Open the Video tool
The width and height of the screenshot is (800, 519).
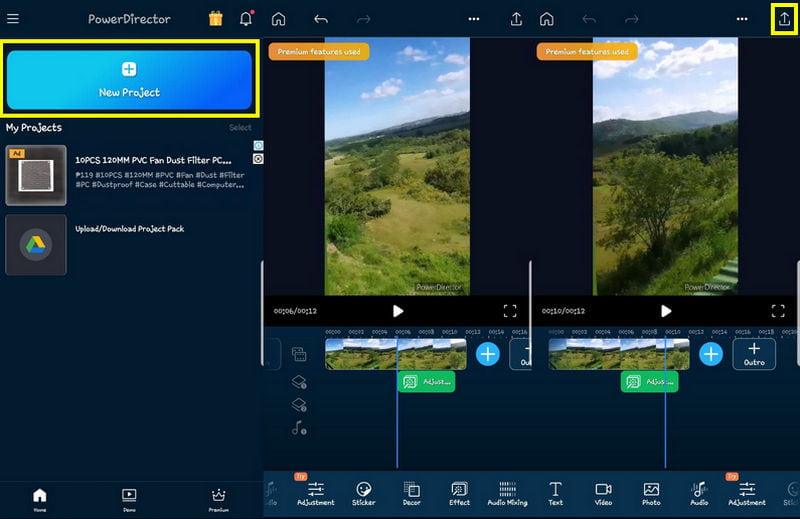pos(603,493)
